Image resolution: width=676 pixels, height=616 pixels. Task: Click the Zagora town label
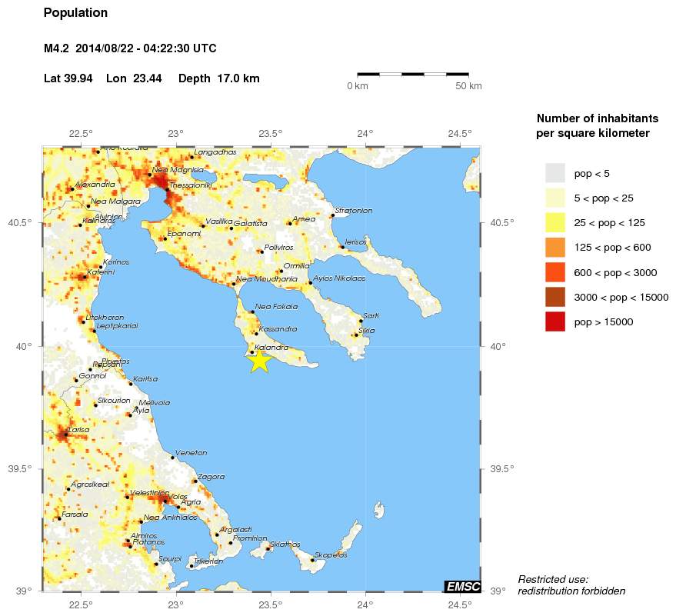coord(211,477)
